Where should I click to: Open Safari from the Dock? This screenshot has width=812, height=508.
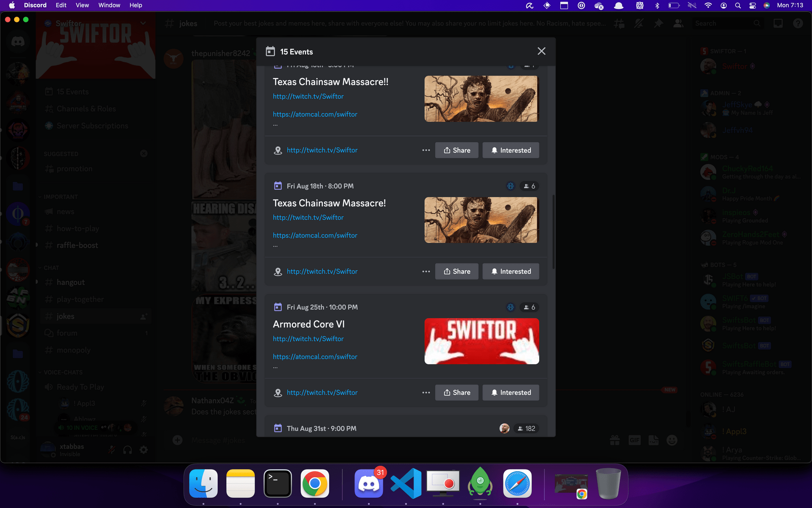point(517,484)
